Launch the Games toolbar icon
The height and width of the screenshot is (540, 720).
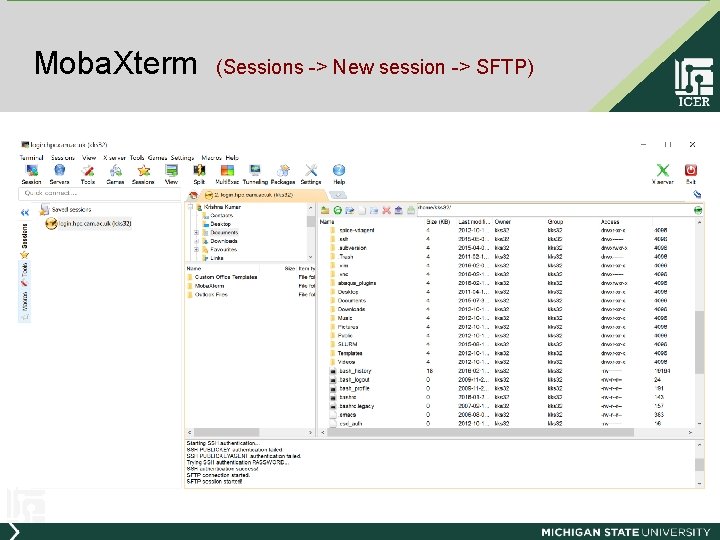coord(115,174)
